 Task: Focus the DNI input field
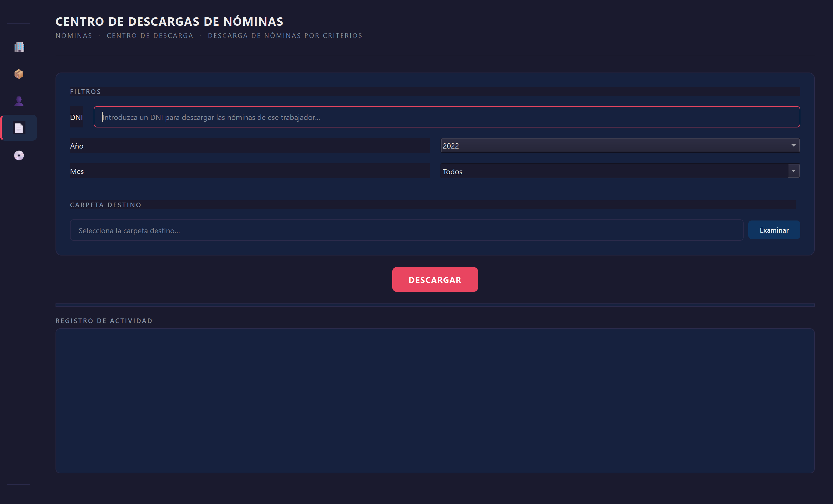pyautogui.click(x=447, y=117)
